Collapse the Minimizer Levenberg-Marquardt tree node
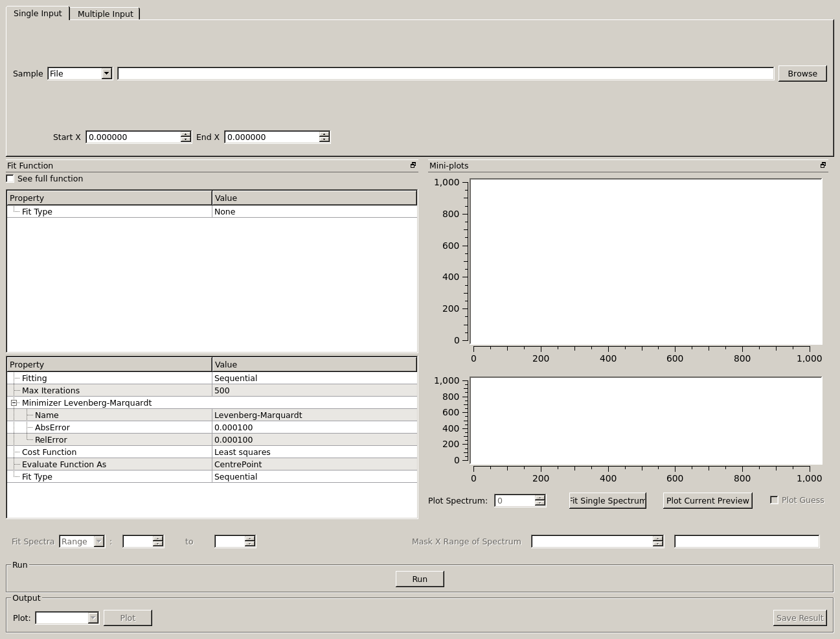Screen dimensions: 840x639 (x=14, y=403)
